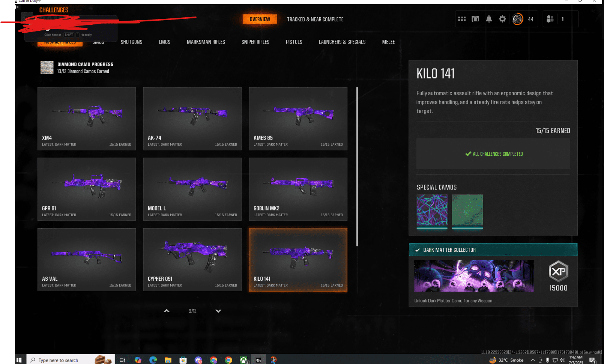
Task: Click the XP reward icon
Action: pyautogui.click(x=558, y=271)
